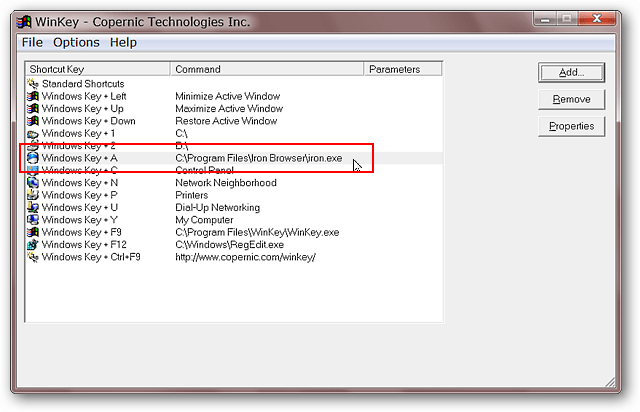Click the drive icon beside Windows Key + 1

coord(33,134)
